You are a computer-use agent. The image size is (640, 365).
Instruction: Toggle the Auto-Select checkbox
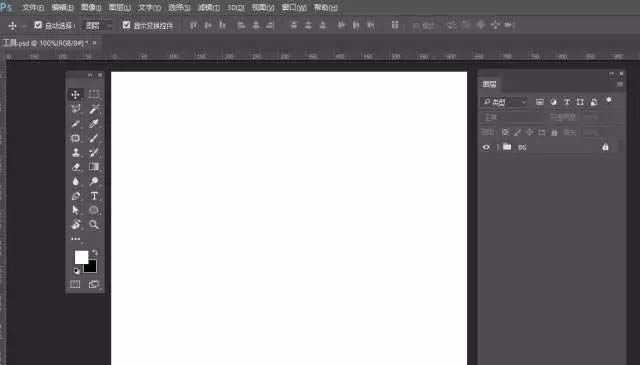[x=38, y=25]
